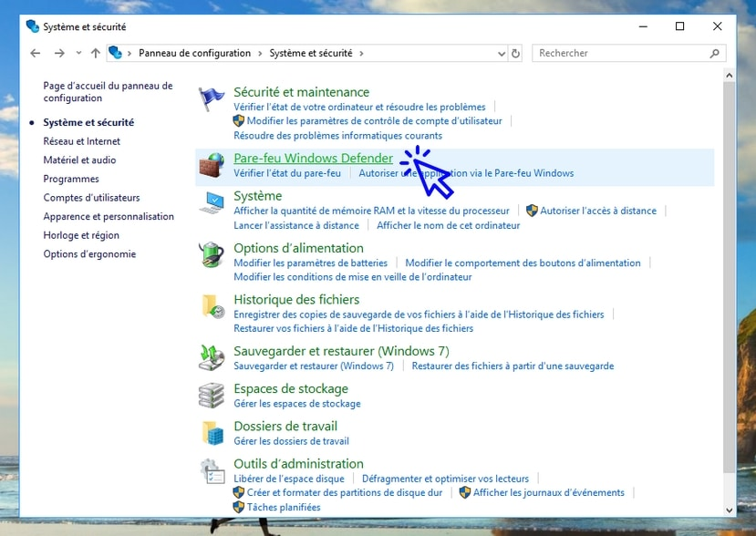Select Comptes d'utilisateurs in the sidebar

click(91, 198)
